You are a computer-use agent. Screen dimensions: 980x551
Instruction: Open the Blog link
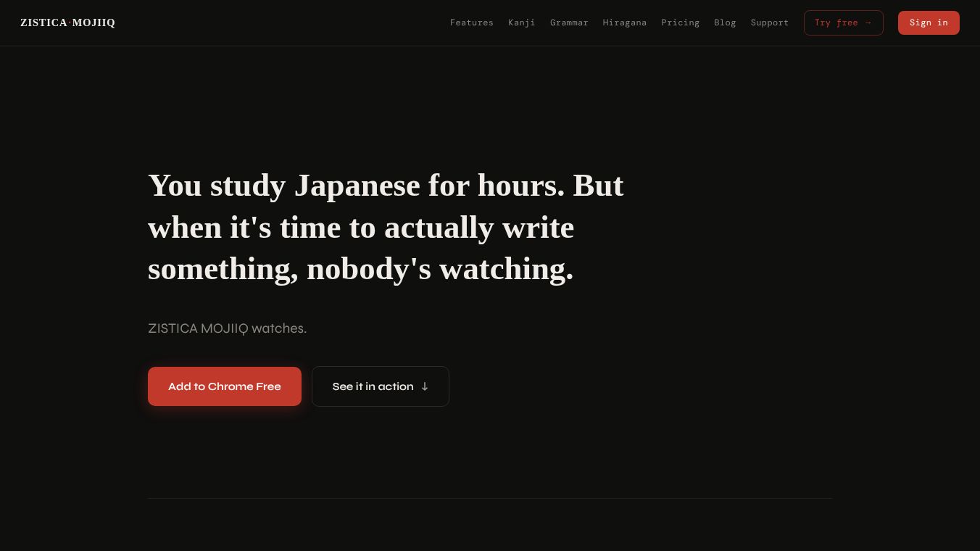tap(725, 22)
